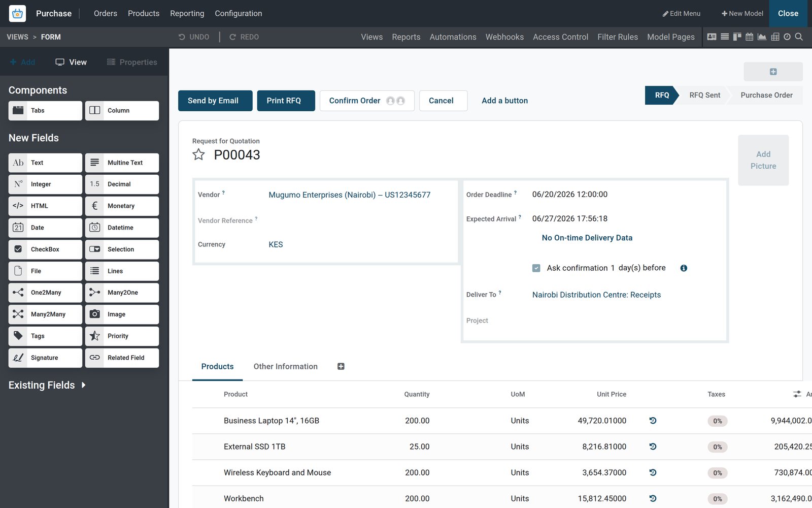This screenshot has width=812, height=508.
Task: Open the Calendar view icon
Action: [x=749, y=37]
